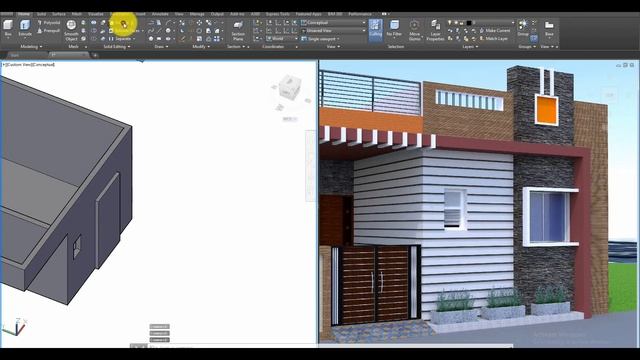Expand the Modeling panel

click(31, 47)
